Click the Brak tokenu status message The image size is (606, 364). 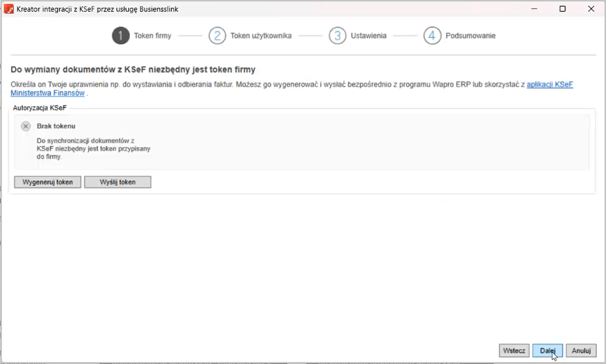coord(56,126)
